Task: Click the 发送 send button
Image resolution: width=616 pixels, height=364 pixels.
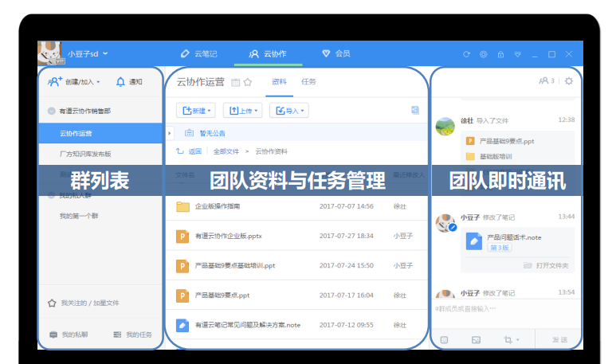Action: (559, 339)
